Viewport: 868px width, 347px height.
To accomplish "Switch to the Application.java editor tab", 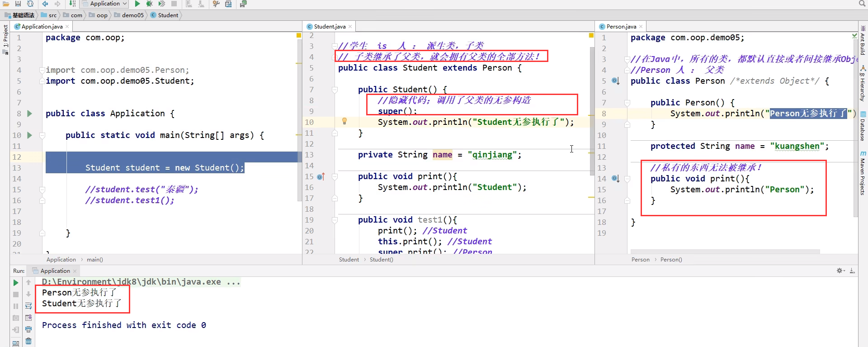I will click(x=42, y=27).
